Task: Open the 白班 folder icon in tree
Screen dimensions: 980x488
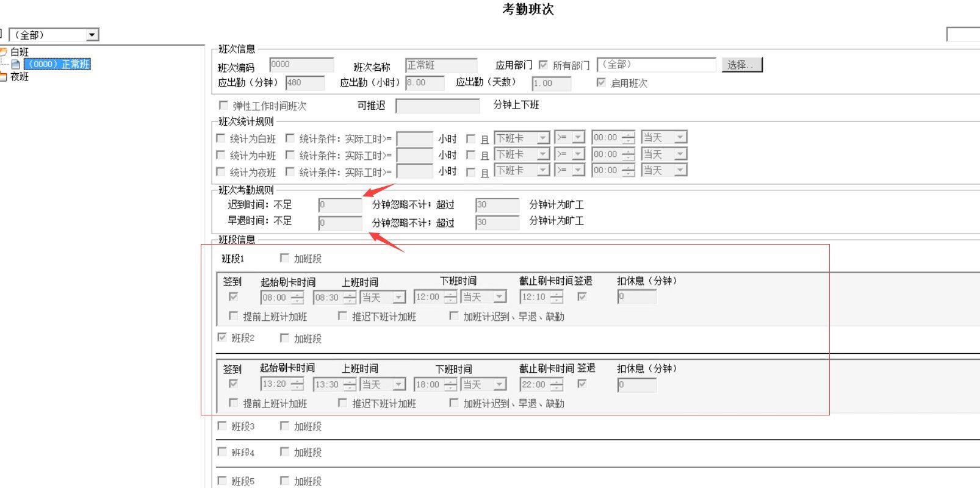Action: [x=3, y=52]
